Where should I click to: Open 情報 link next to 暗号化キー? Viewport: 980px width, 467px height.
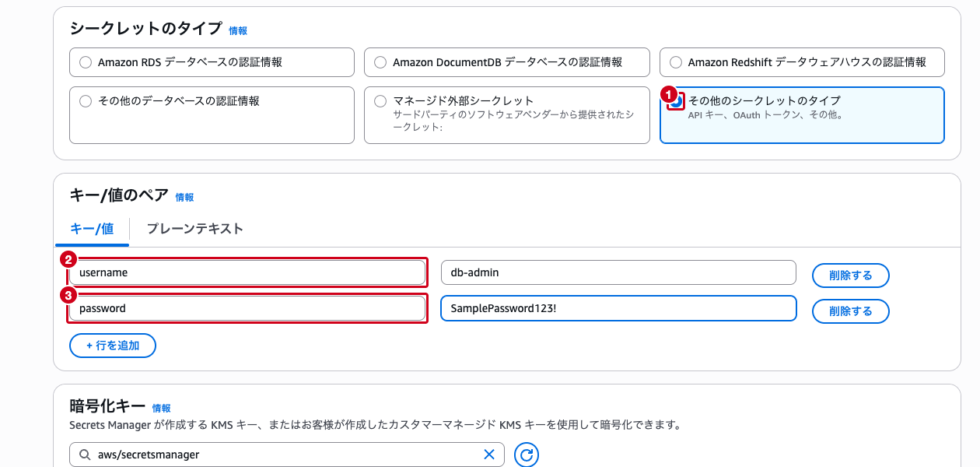161,408
